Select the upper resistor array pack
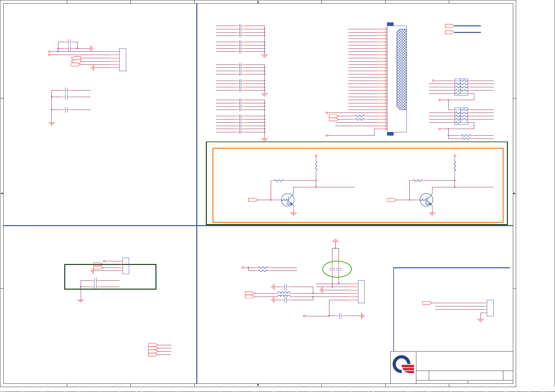This screenshot has width=555, height=392. [x=461, y=87]
